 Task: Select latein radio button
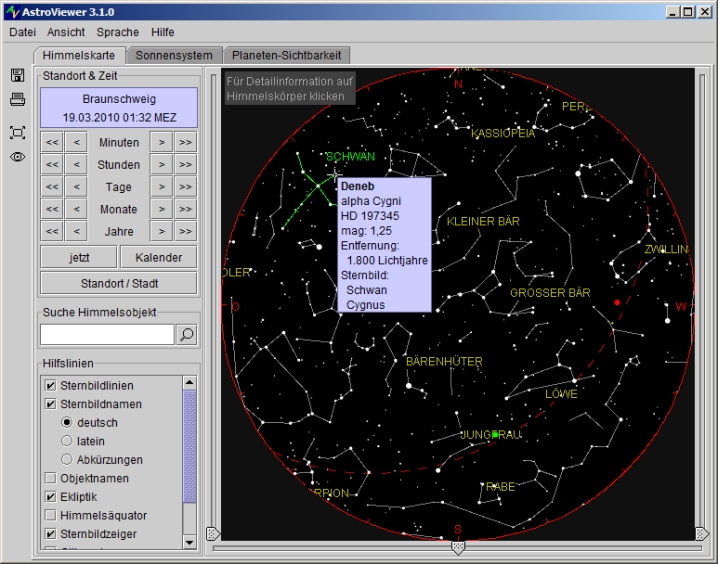pos(67,441)
